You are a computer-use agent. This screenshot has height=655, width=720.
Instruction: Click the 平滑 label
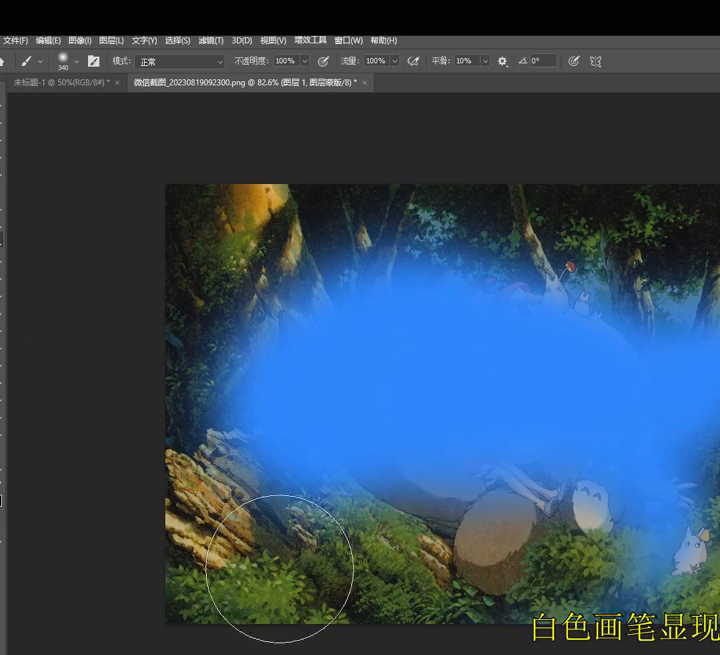(441, 61)
